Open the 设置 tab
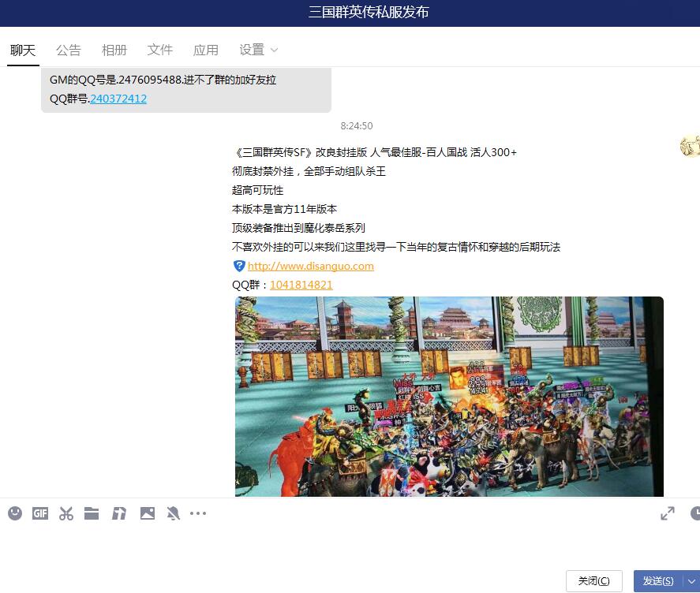This screenshot has width=700, height=593. click(252, 50)
